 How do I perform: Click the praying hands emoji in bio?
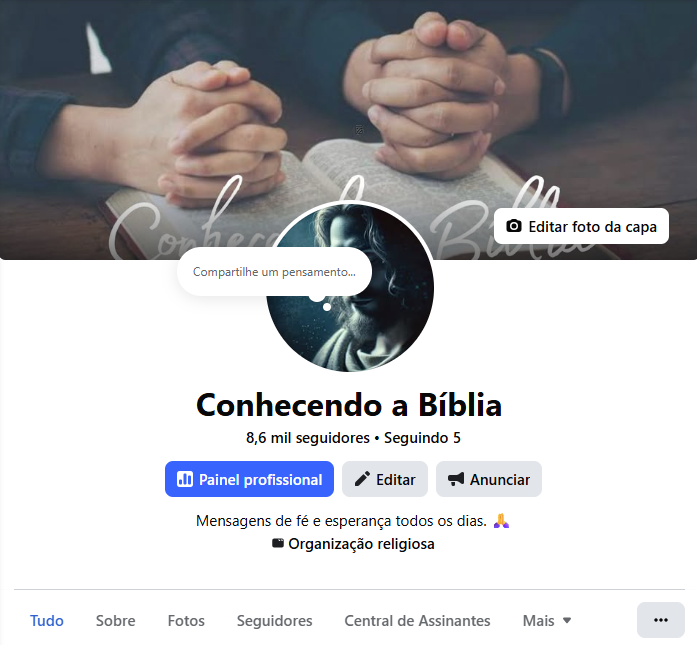501,520
